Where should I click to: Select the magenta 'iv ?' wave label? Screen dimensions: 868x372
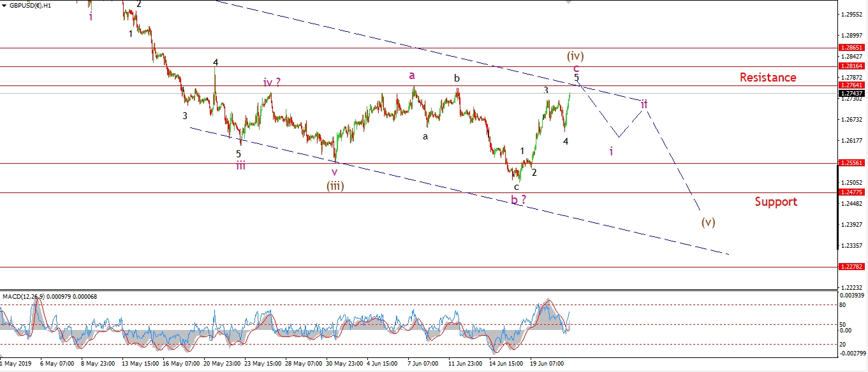coord(272,82)
